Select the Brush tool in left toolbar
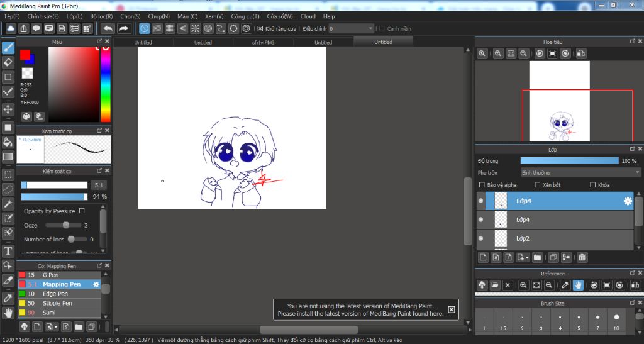The image size is (644, 344). [x=8, y=48]
